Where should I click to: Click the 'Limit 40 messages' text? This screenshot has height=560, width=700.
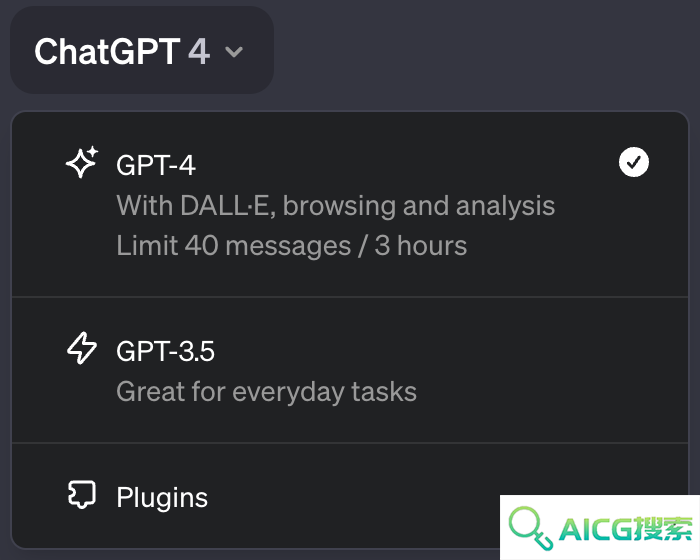[234, 246]
